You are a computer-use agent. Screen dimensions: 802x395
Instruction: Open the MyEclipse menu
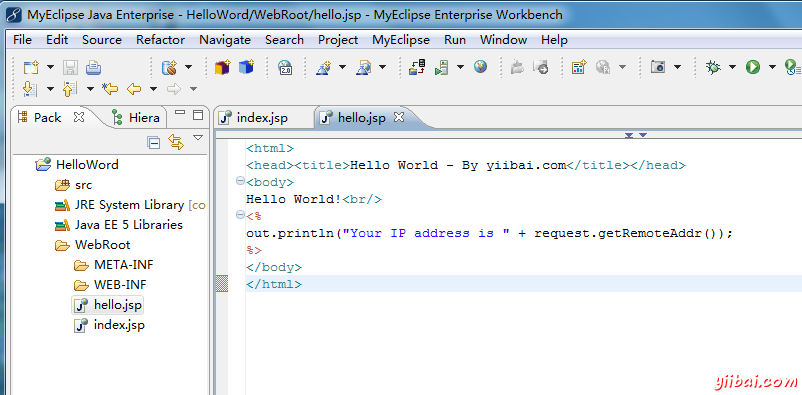tap(401, 40)
